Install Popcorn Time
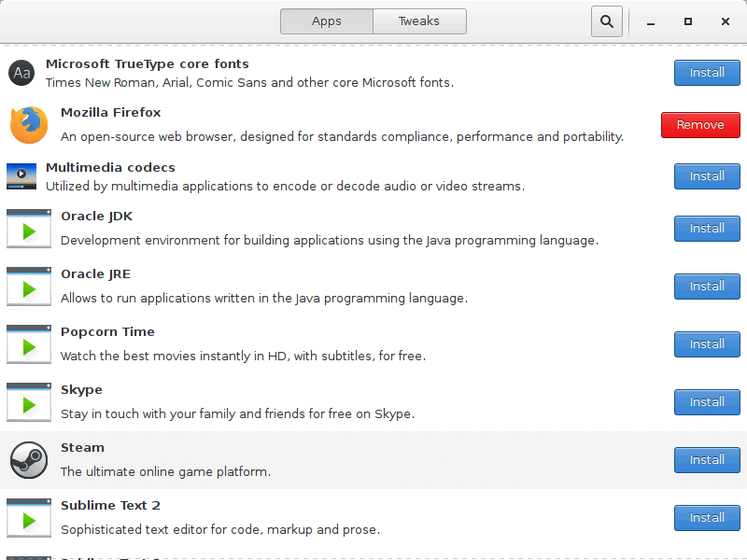 coord(707,344)
